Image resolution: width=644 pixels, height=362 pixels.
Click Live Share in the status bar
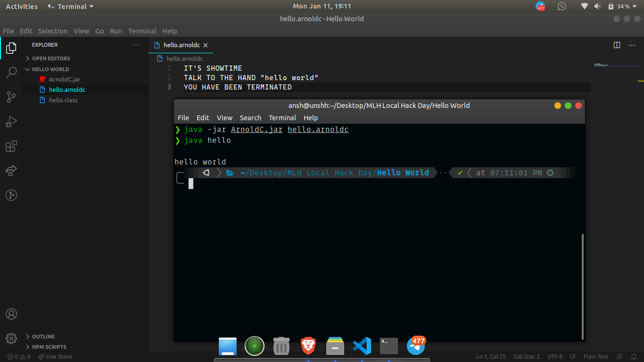[55, 357]
